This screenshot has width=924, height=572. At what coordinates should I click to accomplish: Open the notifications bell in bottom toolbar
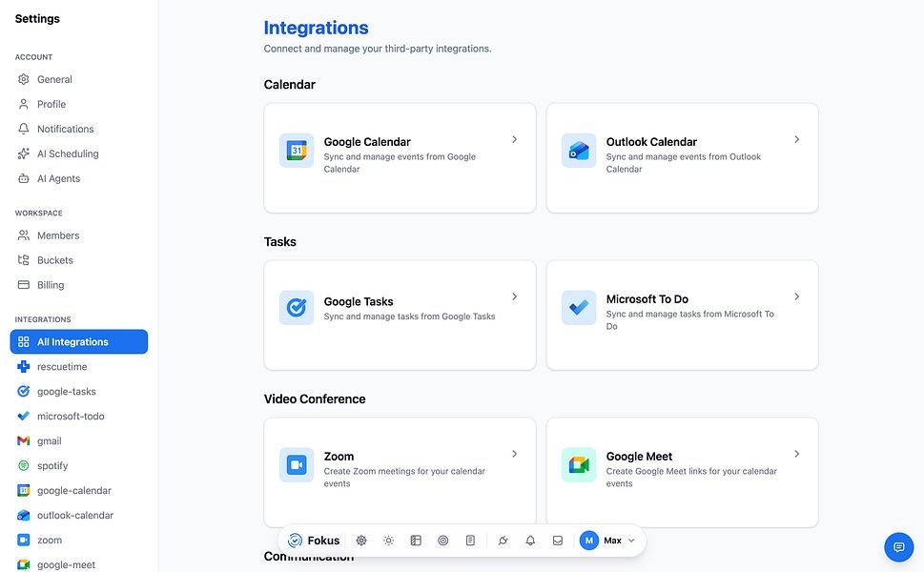529,540
